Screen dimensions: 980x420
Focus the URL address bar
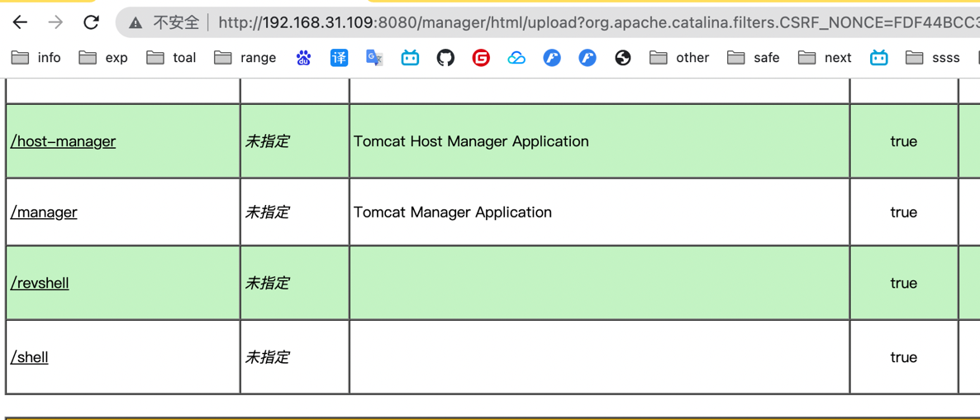(578, 23)
